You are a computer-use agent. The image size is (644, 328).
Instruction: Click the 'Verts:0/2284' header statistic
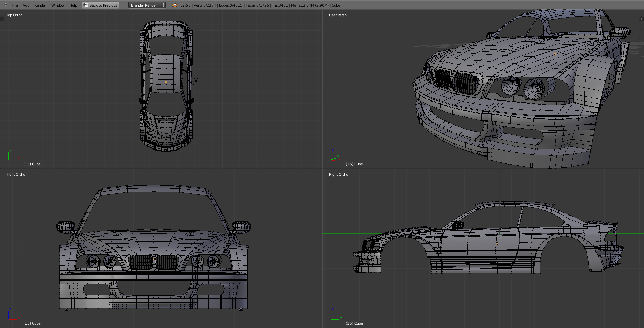tap(205, 5)
